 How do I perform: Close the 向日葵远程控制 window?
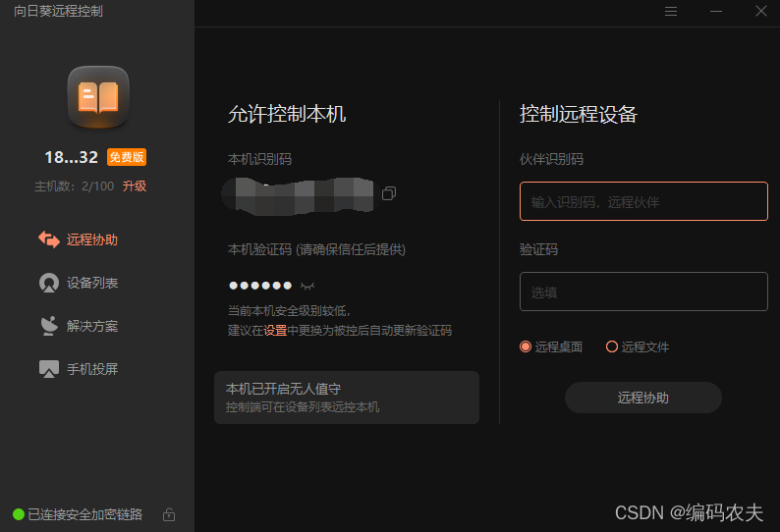[x=761, y=11]
